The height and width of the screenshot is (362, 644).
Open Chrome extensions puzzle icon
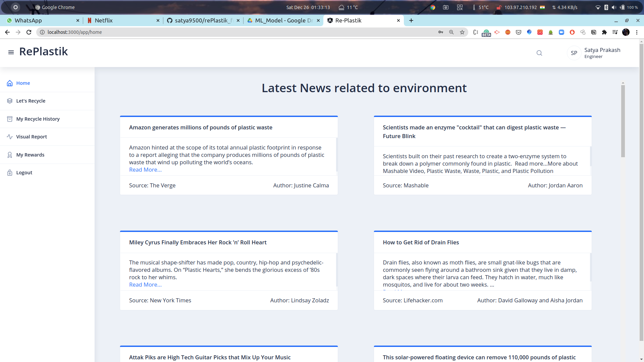[604, 32]
